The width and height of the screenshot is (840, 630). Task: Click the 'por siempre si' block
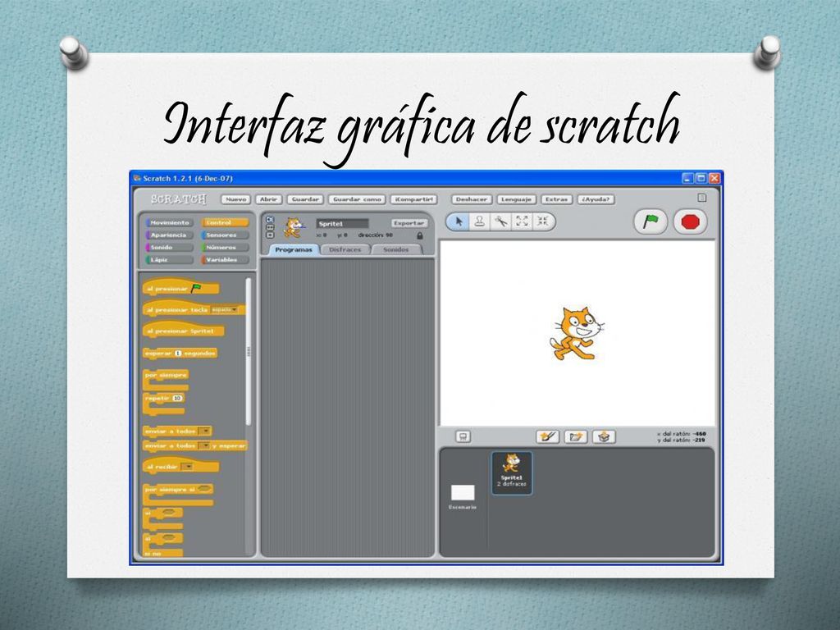pos(178,495)
